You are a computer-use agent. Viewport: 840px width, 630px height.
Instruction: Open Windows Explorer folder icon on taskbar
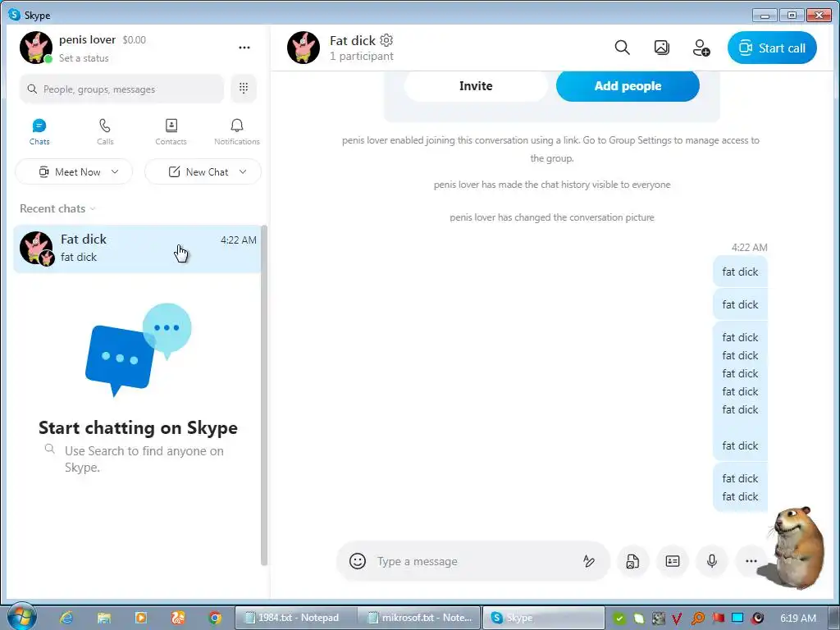[x=104, y=618]
